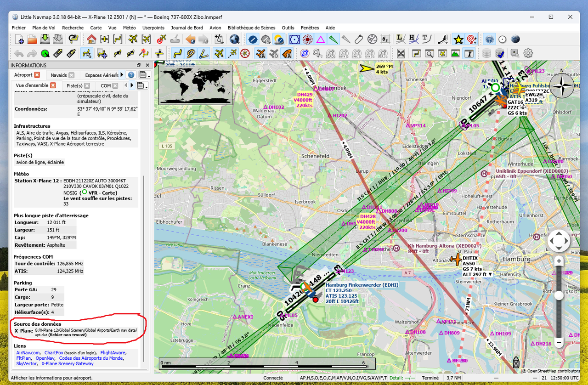588x385 pixels.
Task: Click the map zoom slider handle
Action: tap(559, 295)
